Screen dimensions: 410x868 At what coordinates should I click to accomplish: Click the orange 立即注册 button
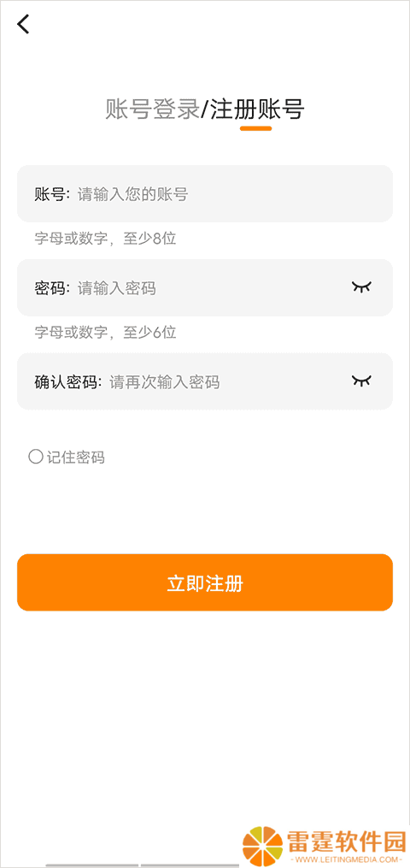(x=205, y=582)
